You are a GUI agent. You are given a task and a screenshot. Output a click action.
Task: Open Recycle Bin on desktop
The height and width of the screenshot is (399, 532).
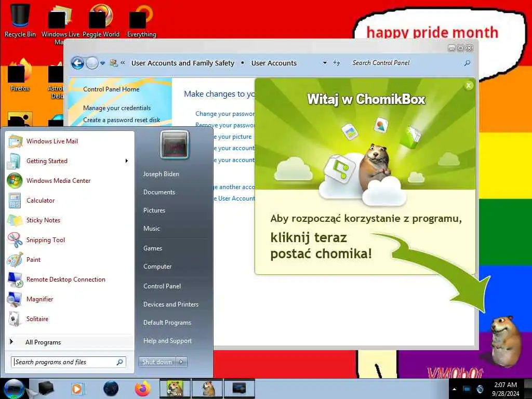click(x=20, y=19)
